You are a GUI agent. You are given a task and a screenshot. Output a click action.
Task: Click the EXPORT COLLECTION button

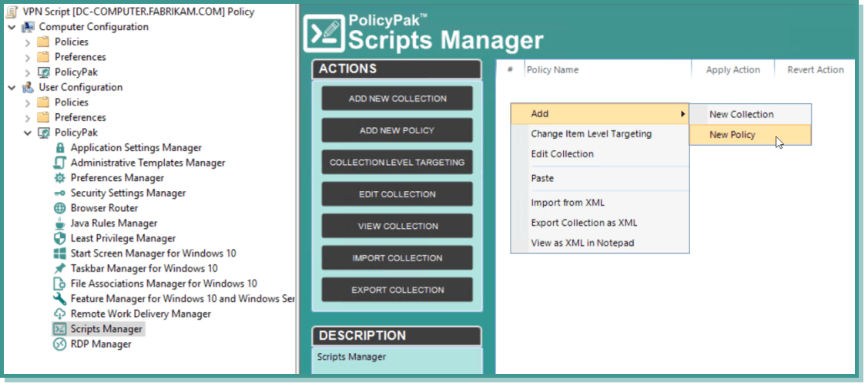tap(397, 290)
